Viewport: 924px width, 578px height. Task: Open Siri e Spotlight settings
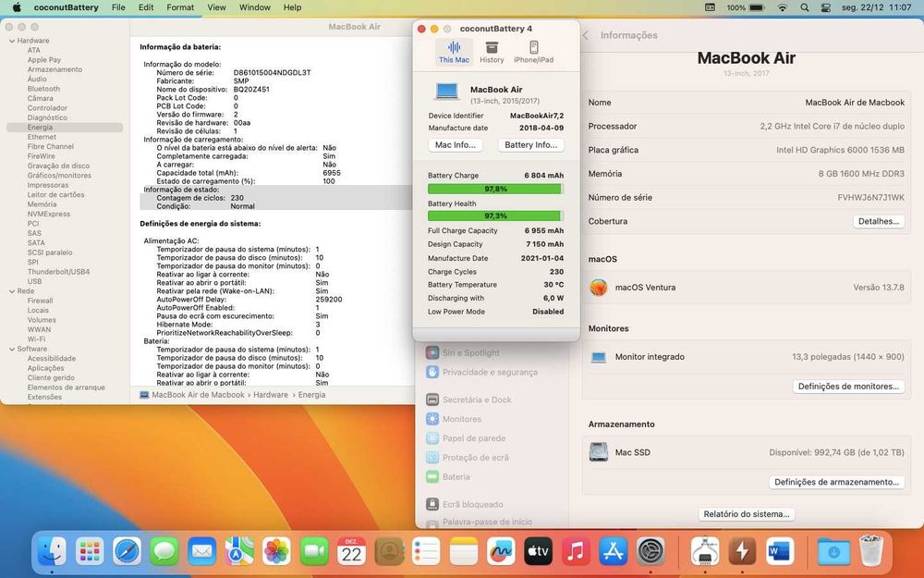[x=463, y=352]
